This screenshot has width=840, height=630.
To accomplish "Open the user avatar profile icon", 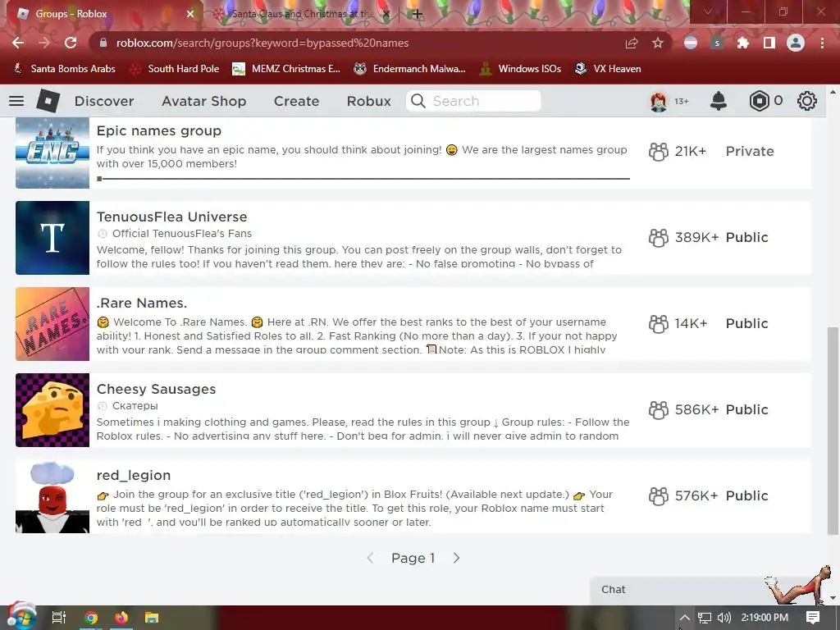I will tap(659, 101).
